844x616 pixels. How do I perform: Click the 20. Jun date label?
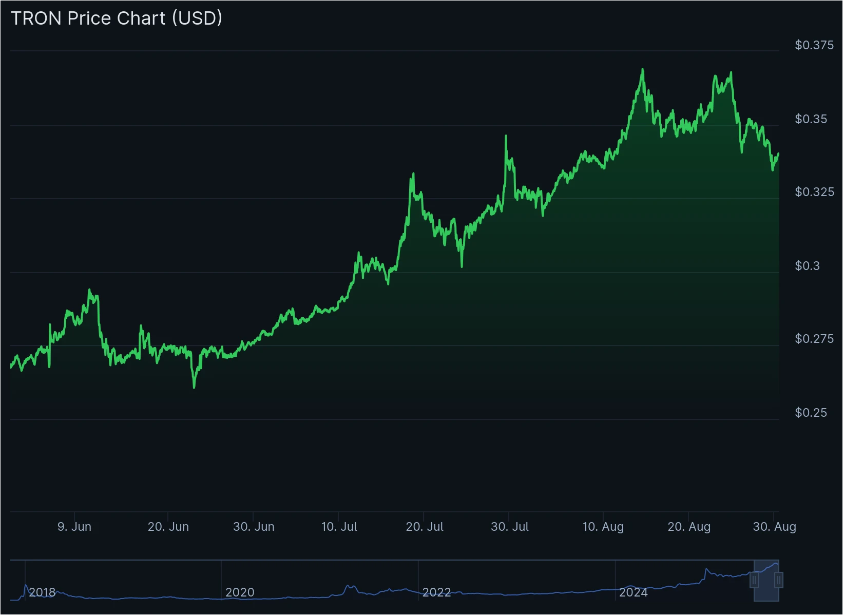coord(168,527)
